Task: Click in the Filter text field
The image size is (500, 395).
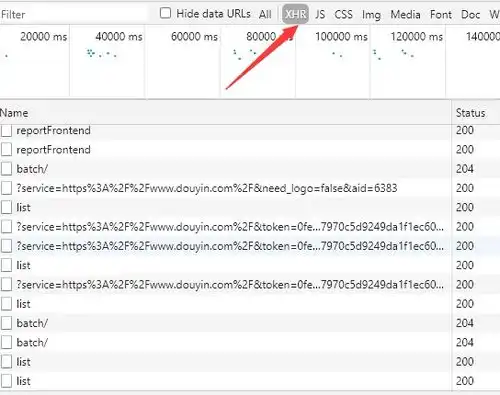Action: point(73,14)
